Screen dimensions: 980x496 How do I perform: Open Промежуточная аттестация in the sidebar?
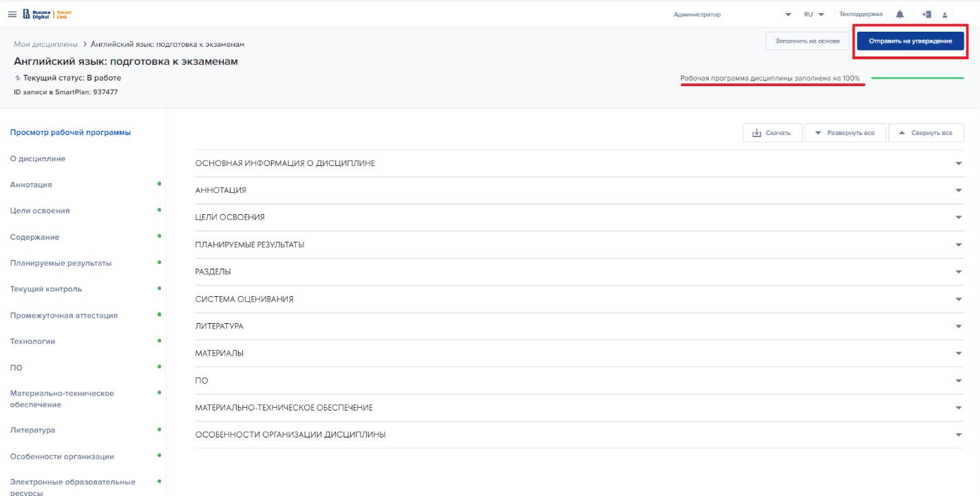click(x=64, y=316)
